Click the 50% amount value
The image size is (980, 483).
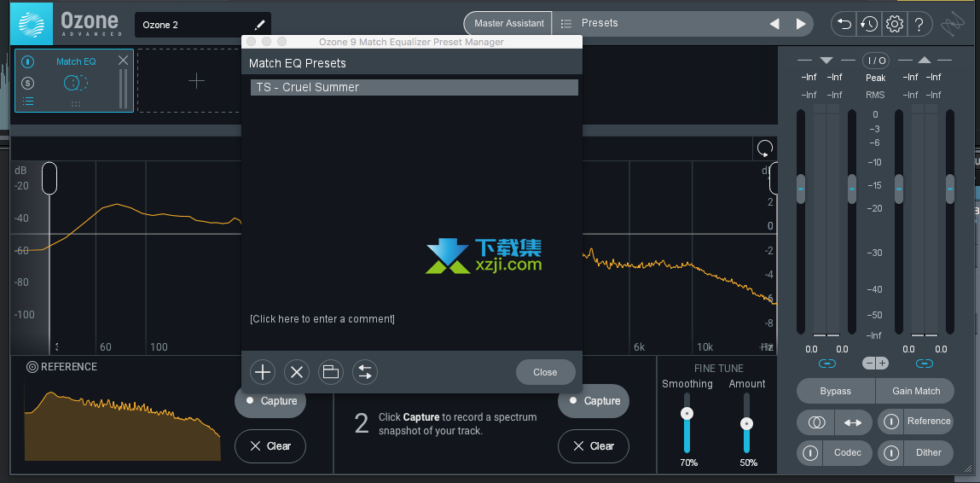coord(748,463)
